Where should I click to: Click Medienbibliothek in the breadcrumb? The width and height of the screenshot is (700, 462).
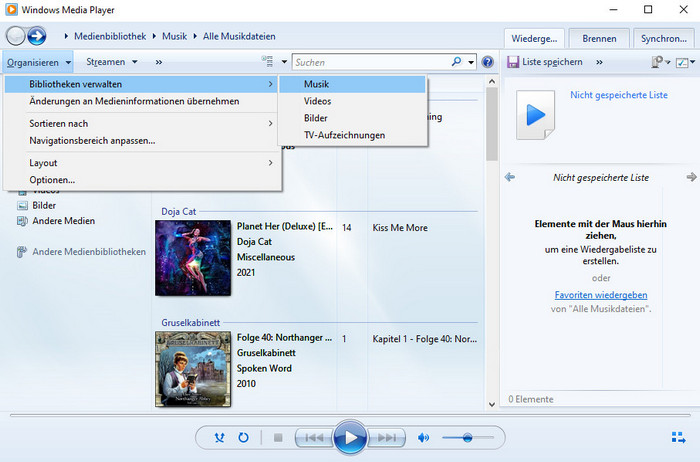tap(110, 36)
